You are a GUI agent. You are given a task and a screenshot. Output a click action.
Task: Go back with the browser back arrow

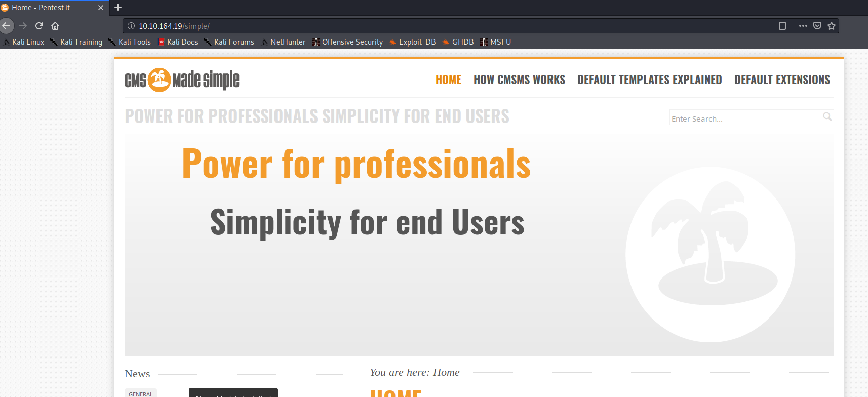click(6, 26)
